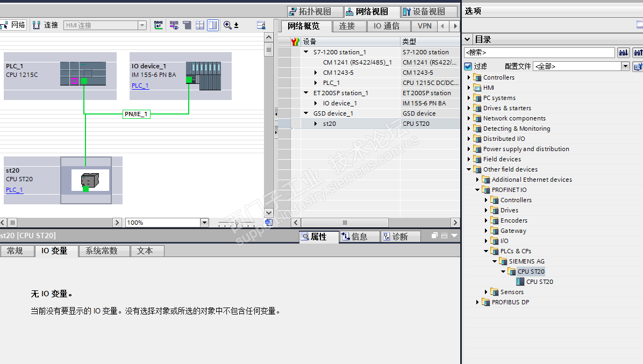Click the save window settings icon
Image resolution: width=643 pixels, height=364 pixels.
[x=261, y=25]
